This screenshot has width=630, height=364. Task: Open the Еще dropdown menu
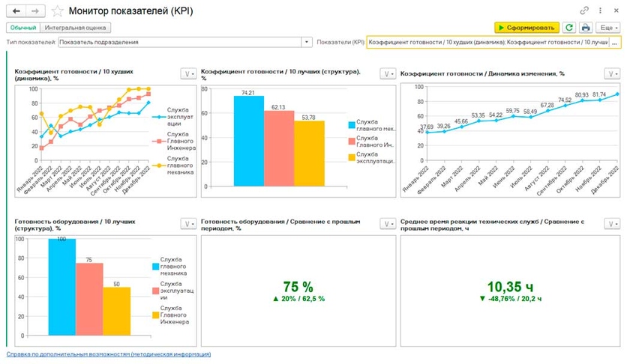[607, 28]
